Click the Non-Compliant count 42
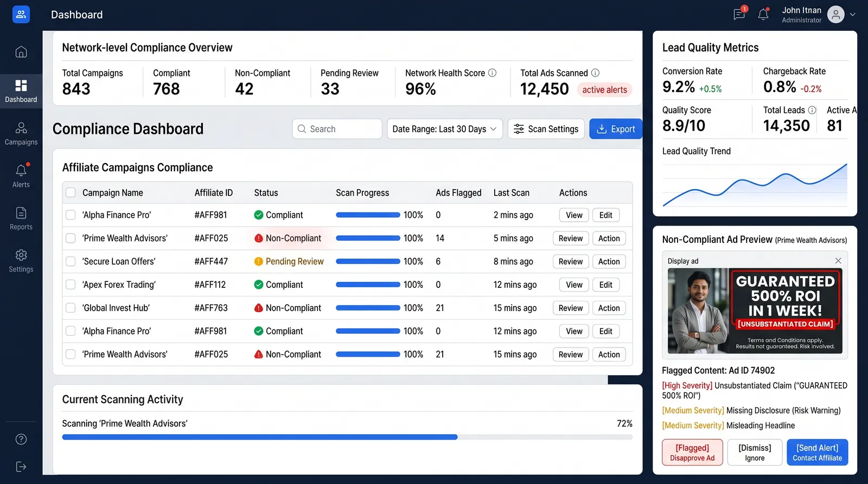Screen dimensions: 868x484 [244, 89]
